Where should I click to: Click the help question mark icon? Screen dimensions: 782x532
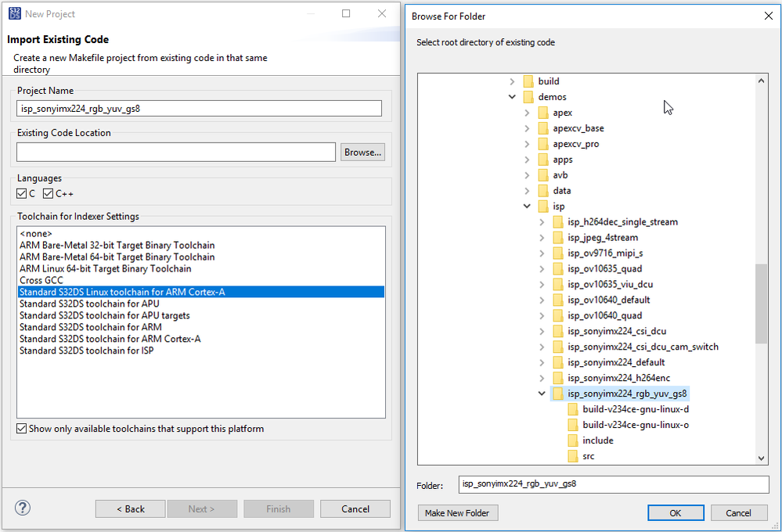coord(23,508)
